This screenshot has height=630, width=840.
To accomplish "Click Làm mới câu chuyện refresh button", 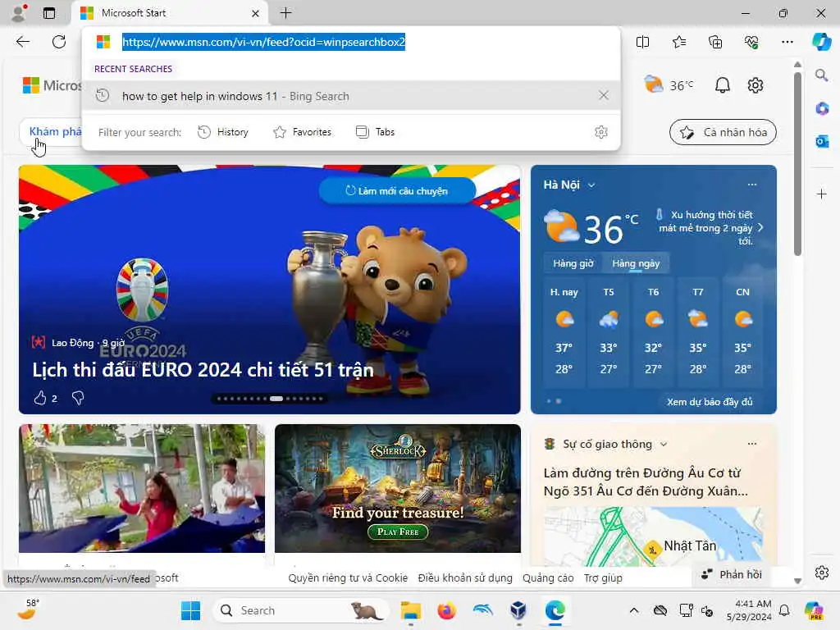I will [397, 190].
